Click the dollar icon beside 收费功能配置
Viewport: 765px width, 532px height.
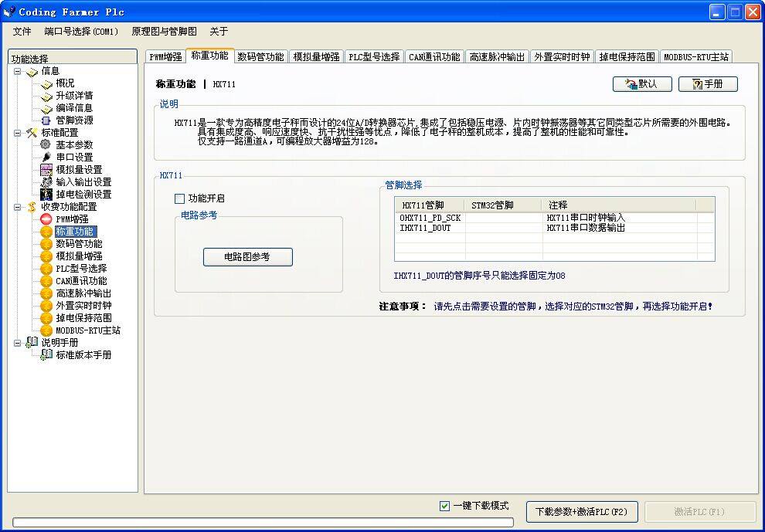[x=32, y=207]
